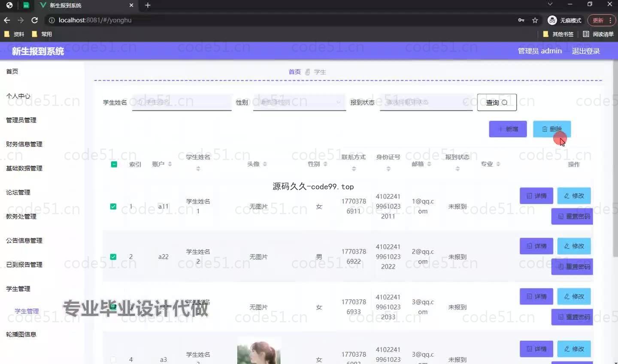Sort by 邮箱 column arrows
Viewport: 618px width, 364px height.
429,164
